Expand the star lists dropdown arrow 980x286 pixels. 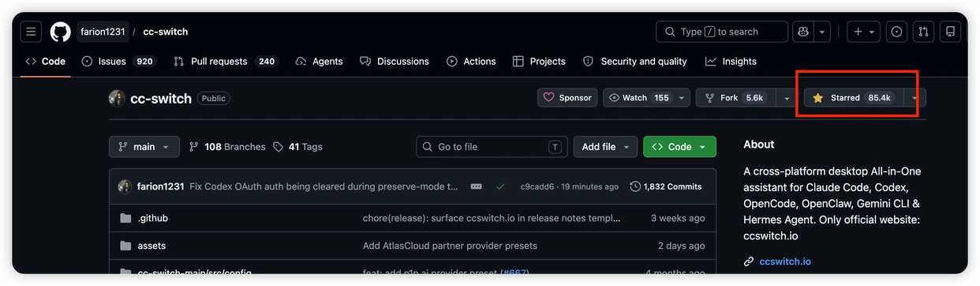click(915, 97)
